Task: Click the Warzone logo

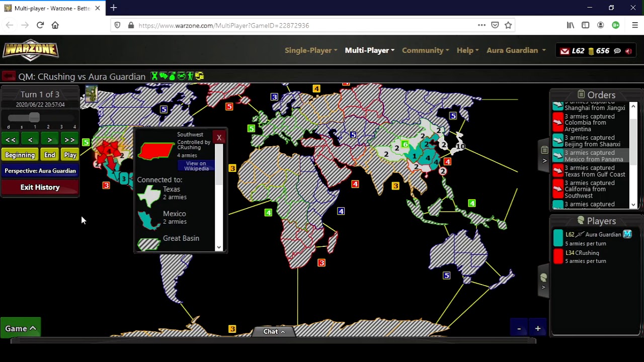Action: pos(31,50)
